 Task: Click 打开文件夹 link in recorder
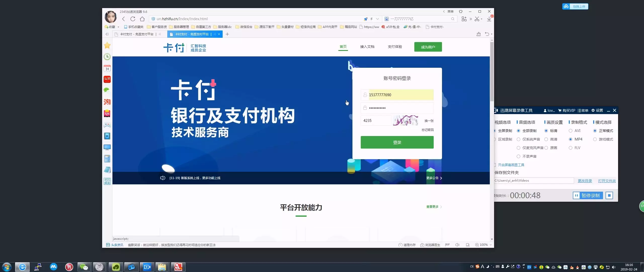tap(607, 181)
